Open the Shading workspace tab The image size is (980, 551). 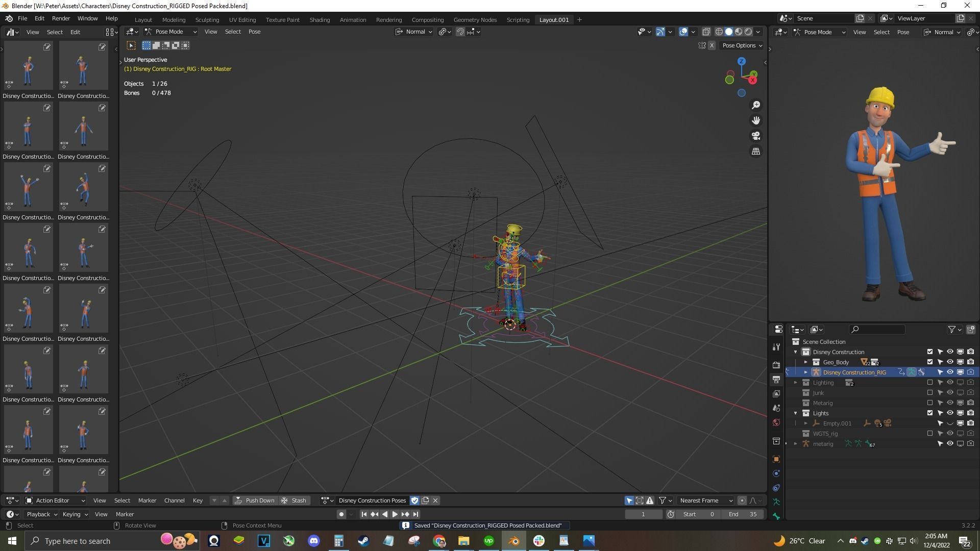click(320, 19)
